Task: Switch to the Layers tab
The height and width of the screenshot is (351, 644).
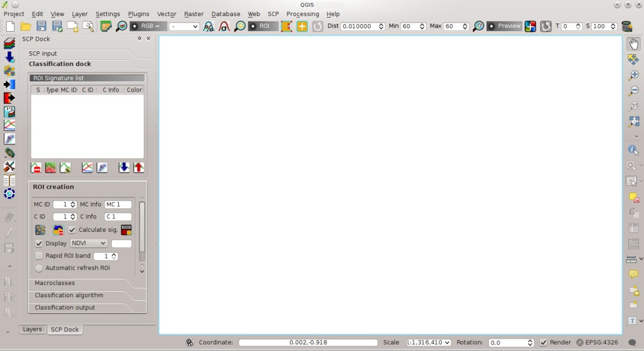Action: [x=32, y=329]
